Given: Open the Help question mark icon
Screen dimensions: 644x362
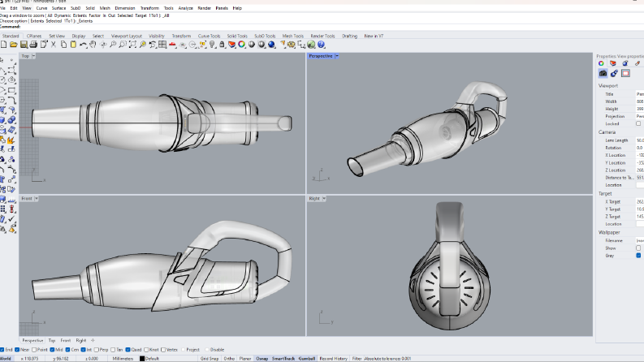Looking at the screenshot, I should 321,45.
